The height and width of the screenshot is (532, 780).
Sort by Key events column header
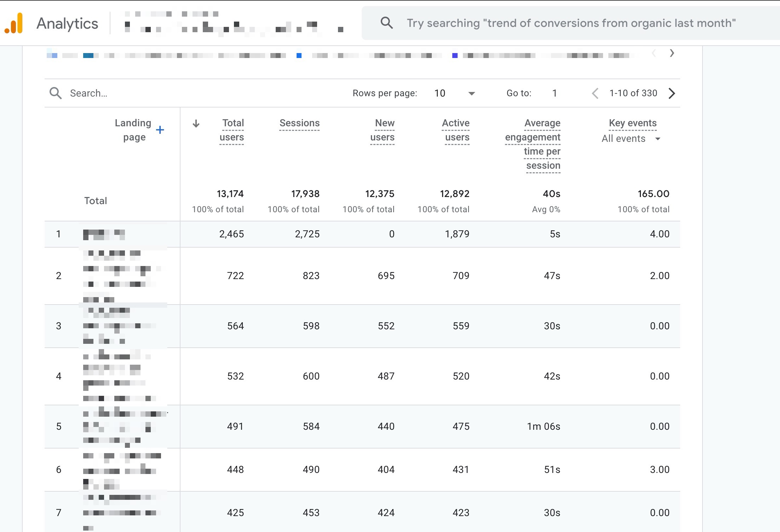pos(633,123)
